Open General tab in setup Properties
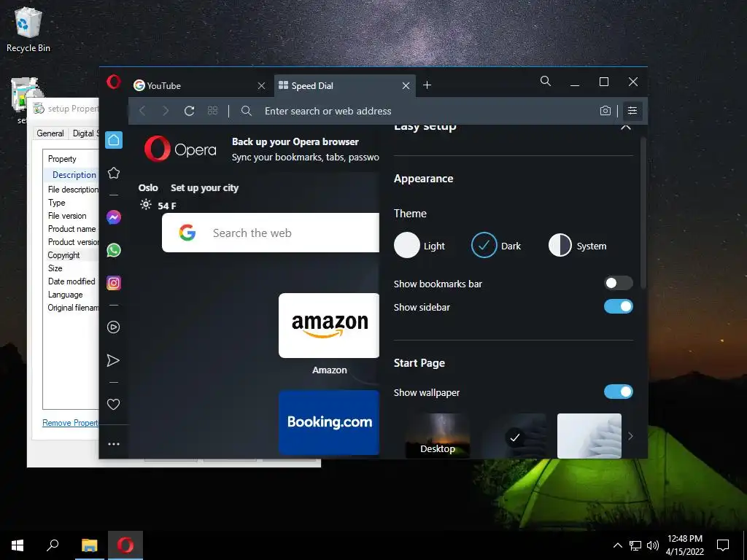Image resolution: width=747 pixels, height=560 pixels. 50,133
